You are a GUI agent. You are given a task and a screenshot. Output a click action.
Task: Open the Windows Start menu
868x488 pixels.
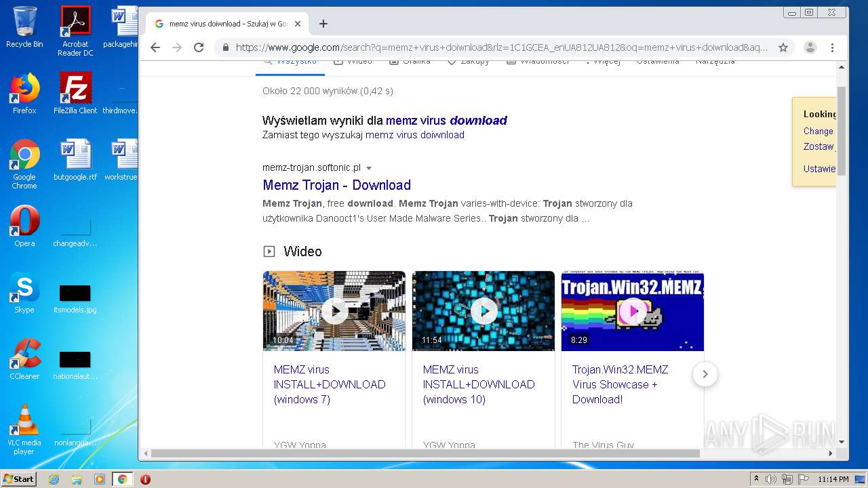18,479
